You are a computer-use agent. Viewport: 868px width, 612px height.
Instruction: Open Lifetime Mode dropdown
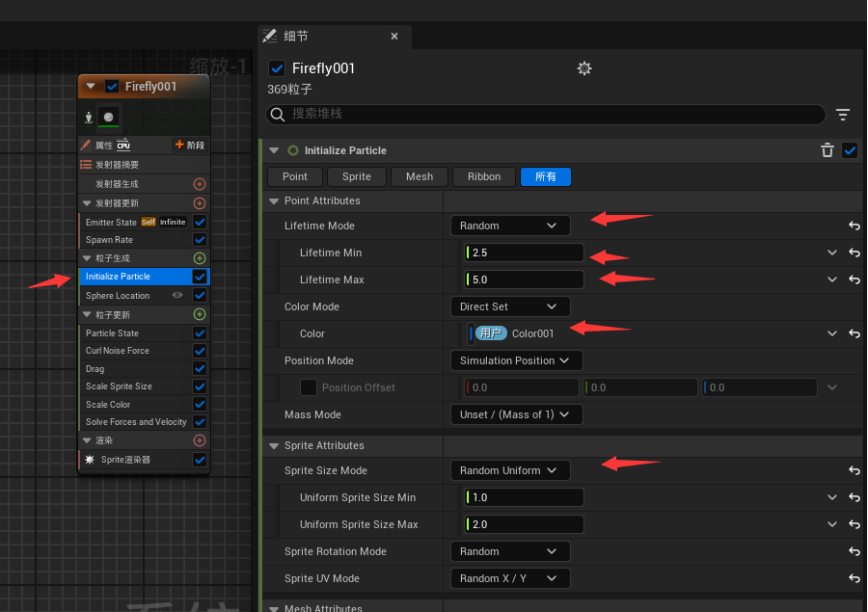coord(510,226)
